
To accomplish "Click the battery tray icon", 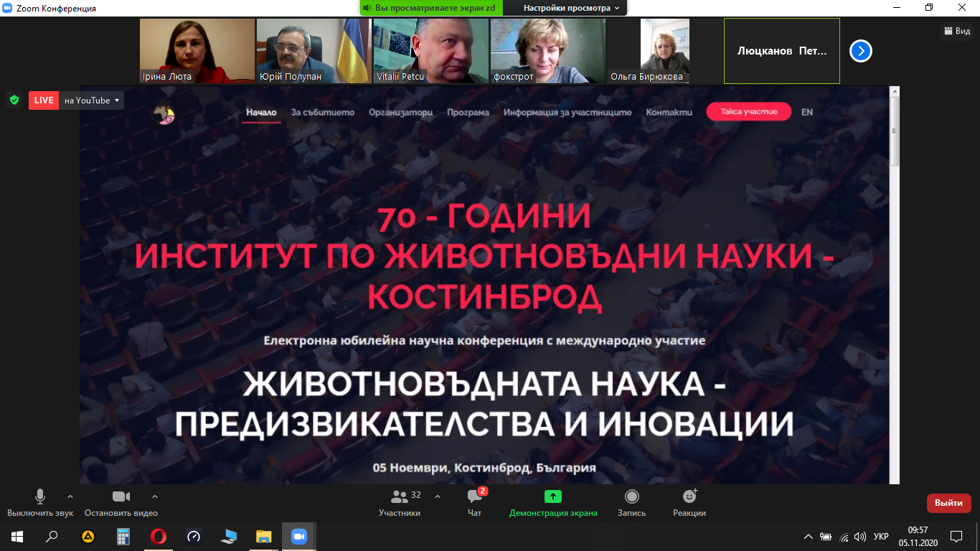I will [826, 536].
